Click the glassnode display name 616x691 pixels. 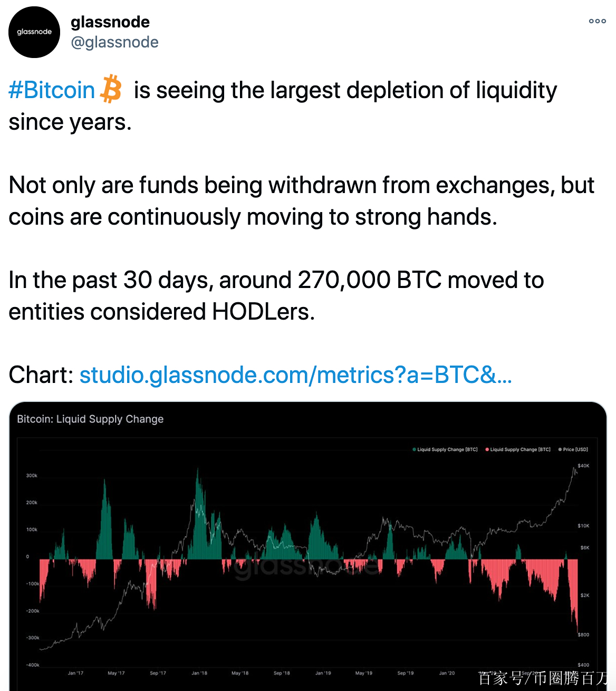click(x=110, y=22)
